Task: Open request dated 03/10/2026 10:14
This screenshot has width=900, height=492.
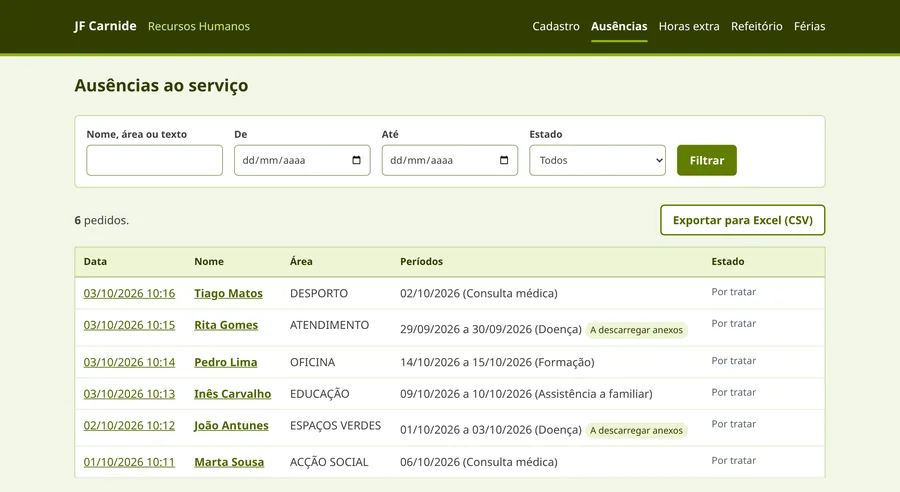Action: tap(129, 362)
